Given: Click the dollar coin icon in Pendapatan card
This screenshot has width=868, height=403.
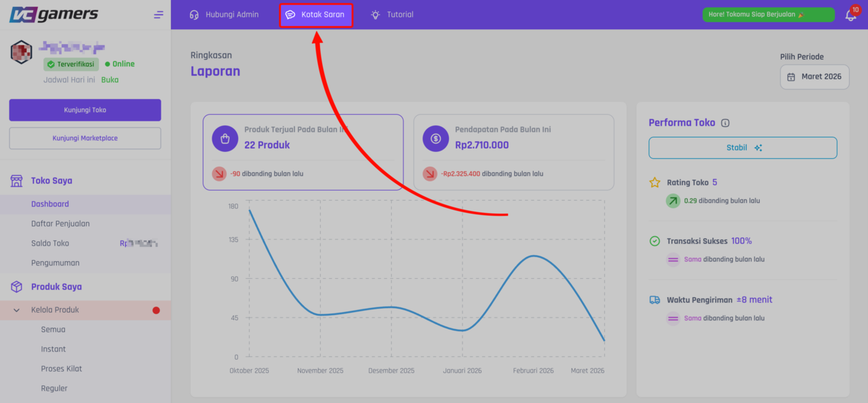Looking at the screenshot, I should (x=435, y=138).
